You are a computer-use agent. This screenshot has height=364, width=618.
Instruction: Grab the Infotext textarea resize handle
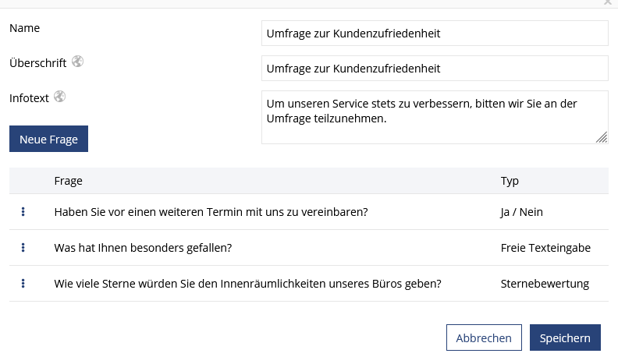click(x=602, y=137)
